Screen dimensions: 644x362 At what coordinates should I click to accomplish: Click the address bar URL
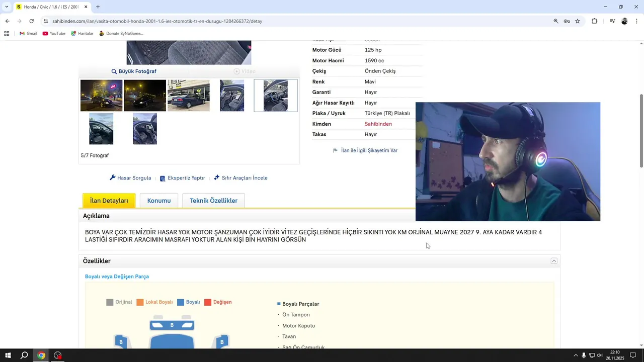157,21
